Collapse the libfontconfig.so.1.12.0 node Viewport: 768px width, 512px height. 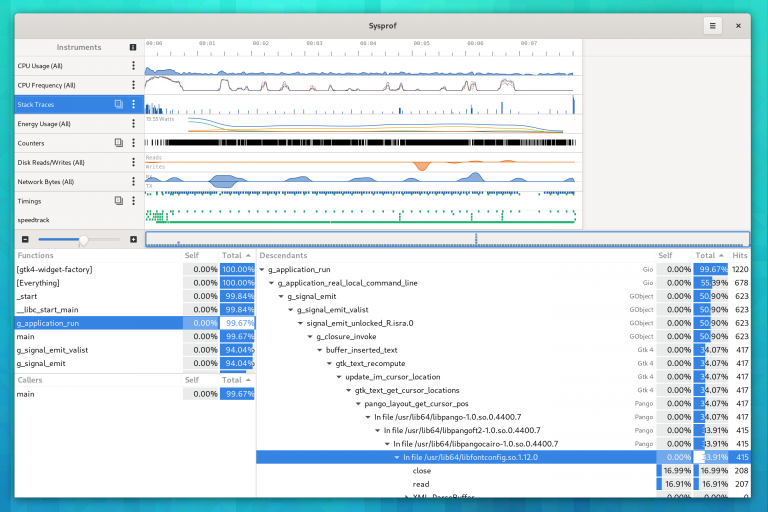pyautogui.click(x=397, y=457)
